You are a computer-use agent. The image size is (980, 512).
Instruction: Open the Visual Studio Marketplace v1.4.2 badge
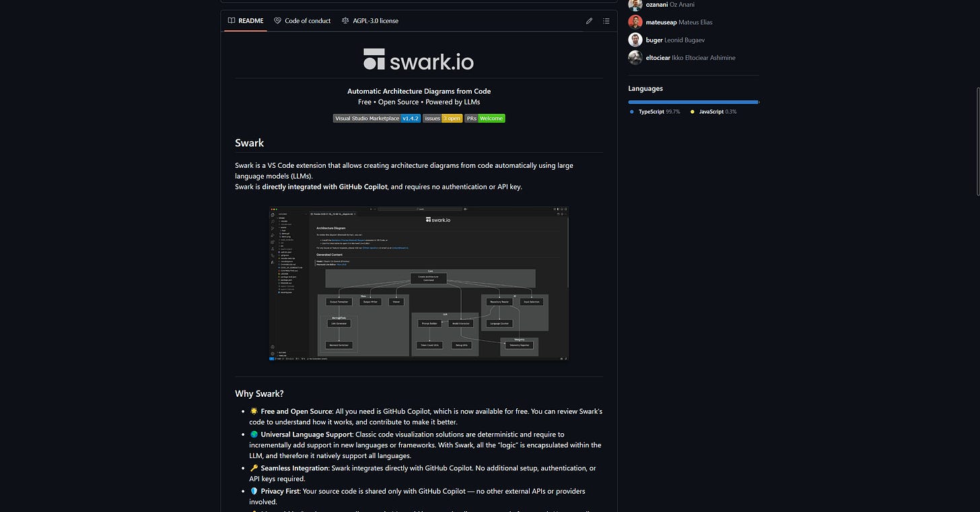pos(377,118)
